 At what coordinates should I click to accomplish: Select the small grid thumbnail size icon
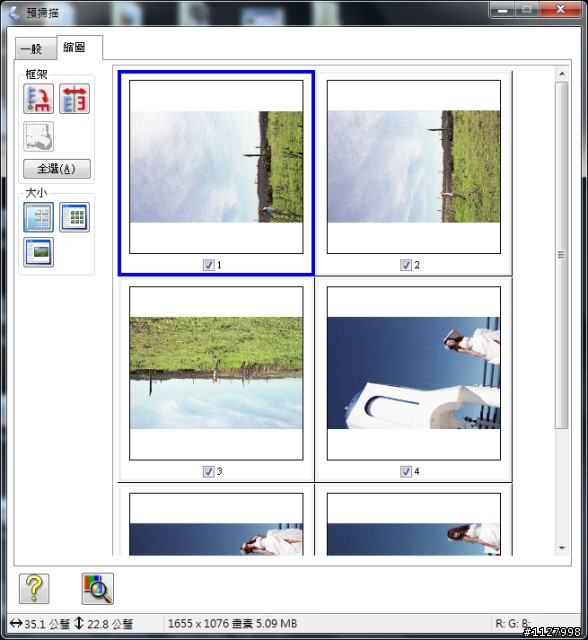[74, 217]
